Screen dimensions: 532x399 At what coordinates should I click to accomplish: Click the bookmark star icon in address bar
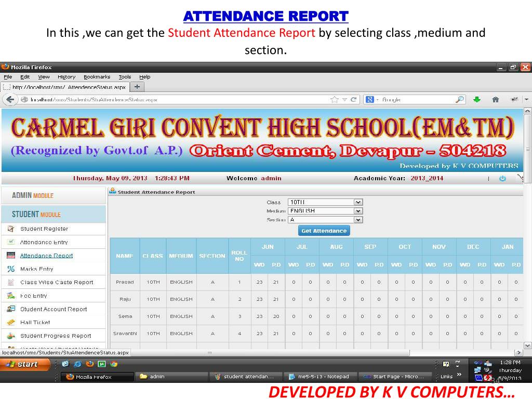[335, 99]
